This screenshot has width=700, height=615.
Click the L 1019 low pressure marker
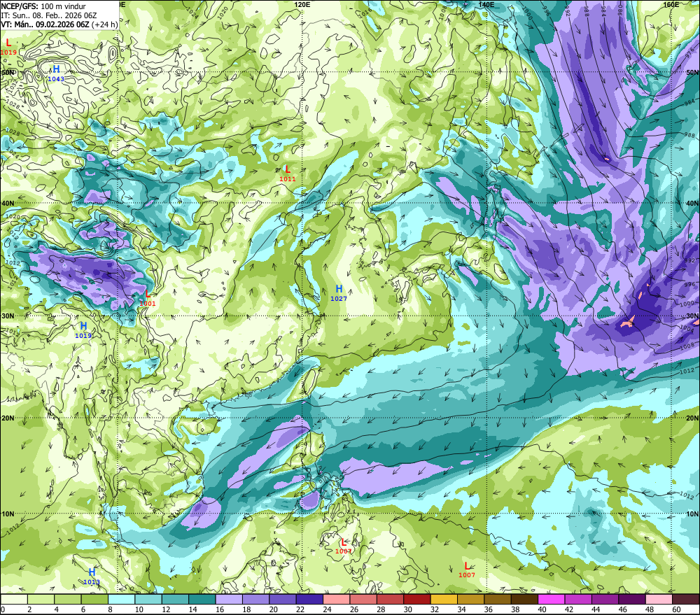click(x=8, y=46)
